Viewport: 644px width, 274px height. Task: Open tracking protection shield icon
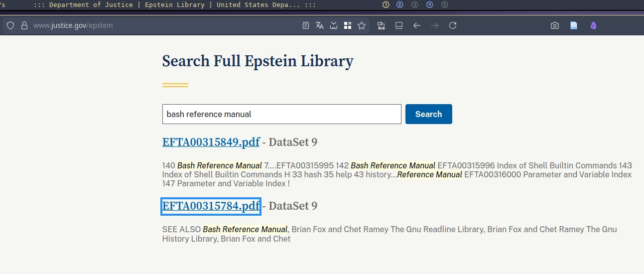(x=10, y=25)
